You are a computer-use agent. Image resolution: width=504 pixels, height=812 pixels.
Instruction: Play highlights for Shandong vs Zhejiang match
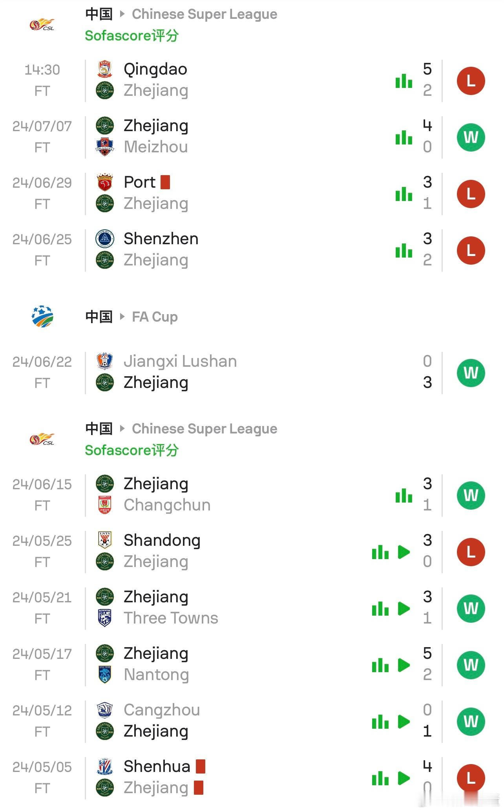(x=404, y=552)
